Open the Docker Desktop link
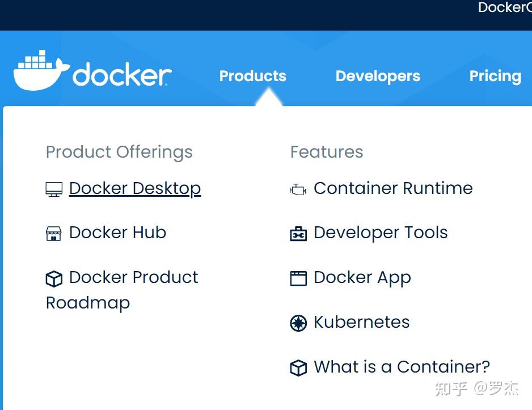The image size is (532, 410). [x=134, y=188]
